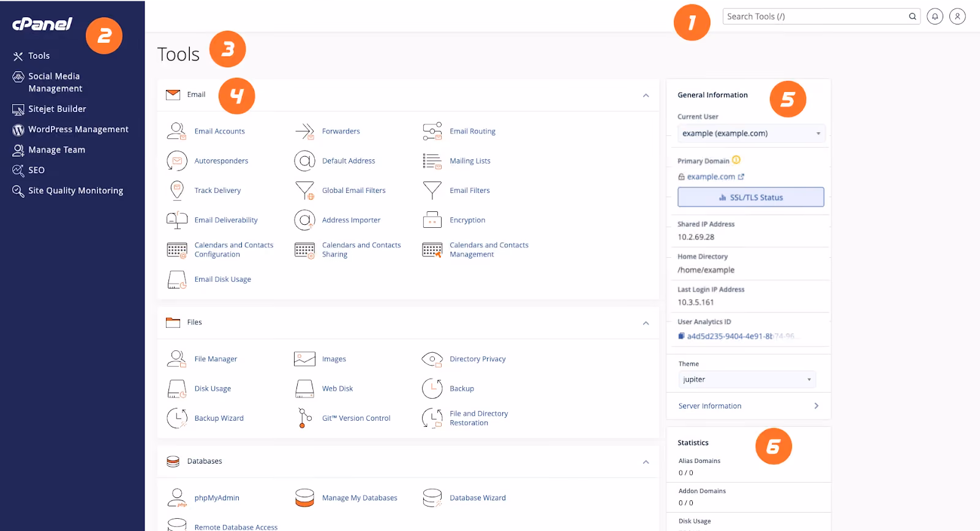Click the Forwarders arrow icon
Image resolution: width=980 pixels, height=531 pixels.
point(304,131)
